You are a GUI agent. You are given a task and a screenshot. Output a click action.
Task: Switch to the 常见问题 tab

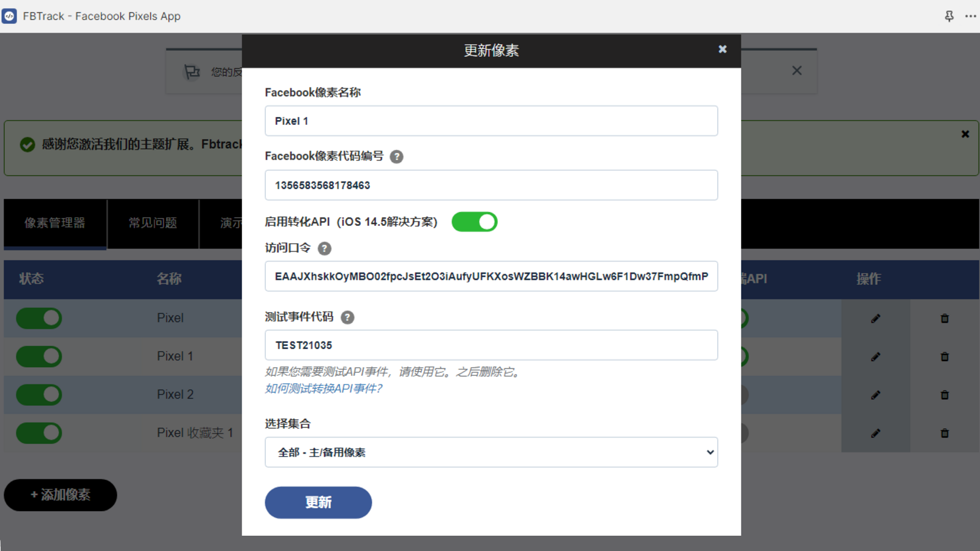point(153,223)
